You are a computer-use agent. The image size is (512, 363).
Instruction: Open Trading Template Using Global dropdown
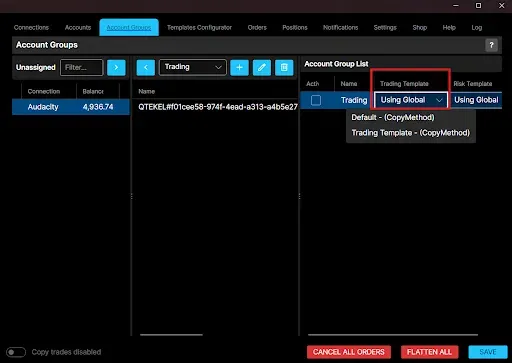pos(411,100)
